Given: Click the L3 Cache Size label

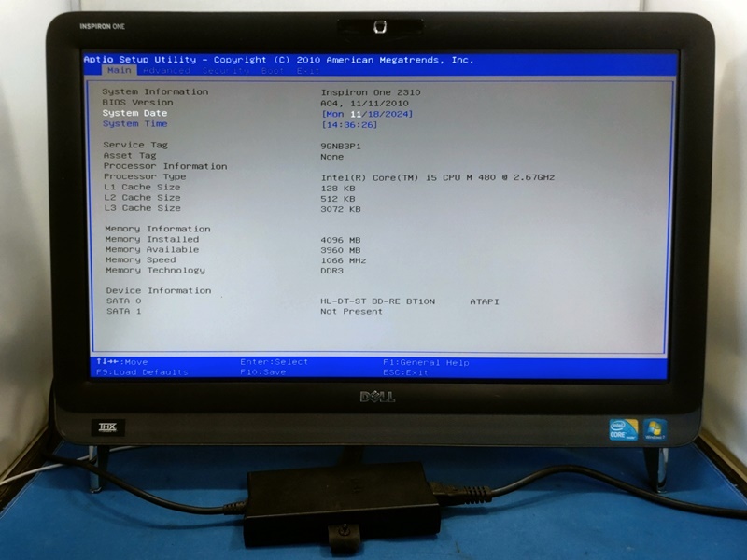Looking at the screenshot, I should click(x=143, y=208).
